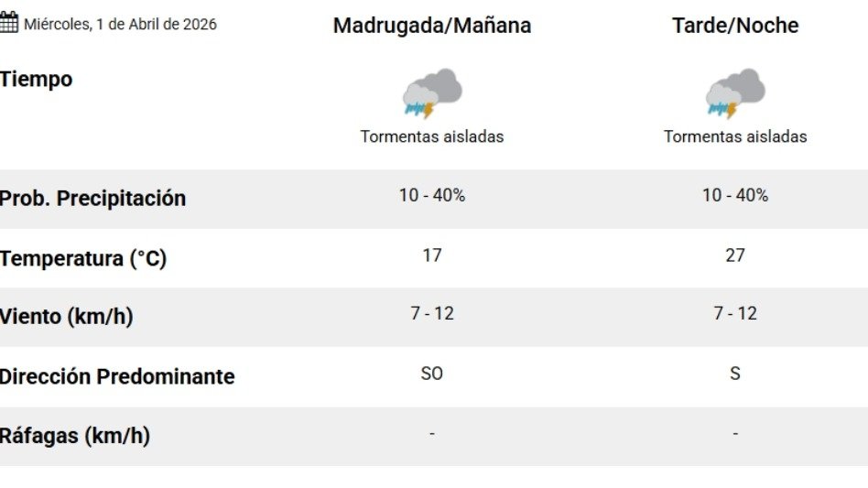Click the storm cloud icon under Tarde/Noche
868x488 pixels.
click(735, 92)
